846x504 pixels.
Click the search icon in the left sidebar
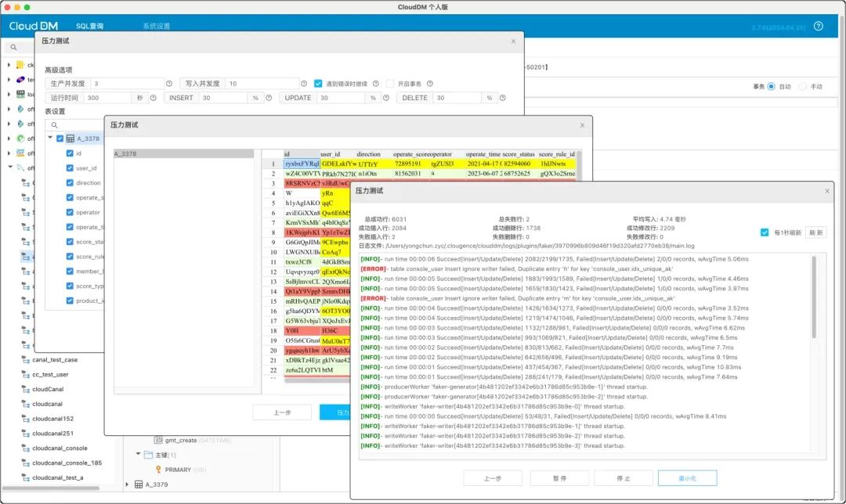click(x=13, y=48)
